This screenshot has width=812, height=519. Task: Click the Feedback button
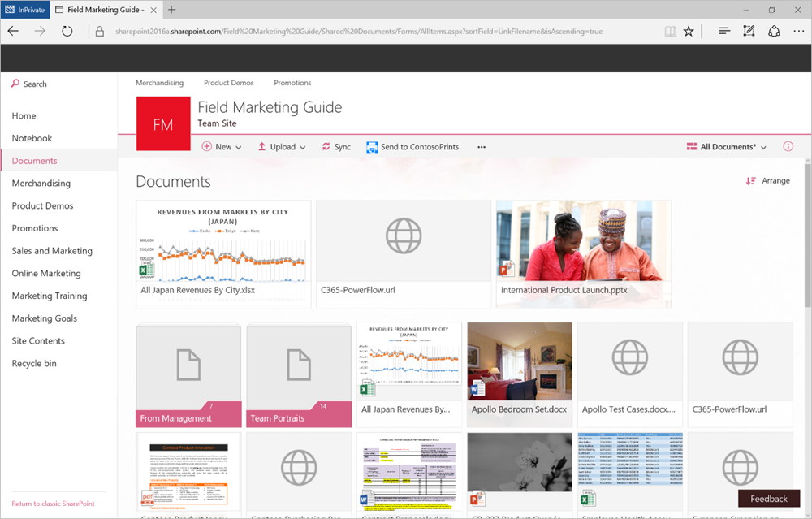768,498
